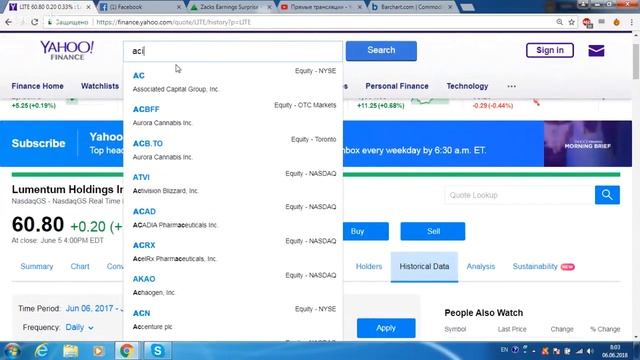Bookmark page with star icon
The width and height of the screenshot is (640, 360).
pyautogui.click(x=571, y=22)
